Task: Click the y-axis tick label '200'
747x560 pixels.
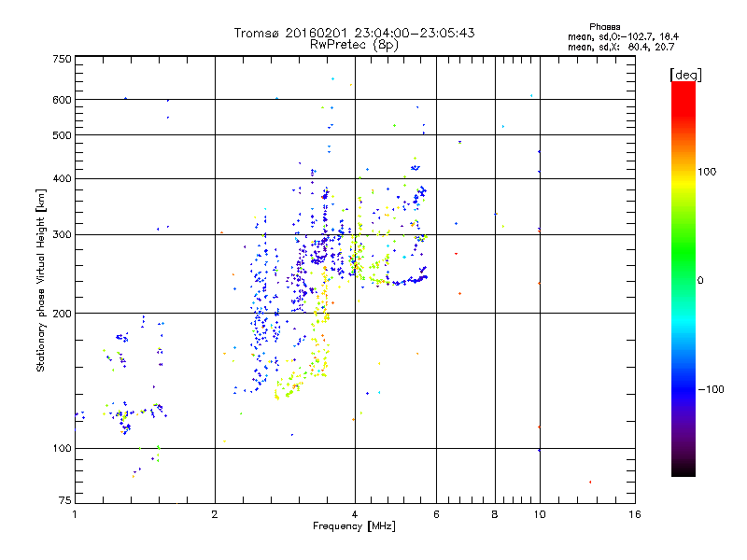Action: (x=62, y=314)
